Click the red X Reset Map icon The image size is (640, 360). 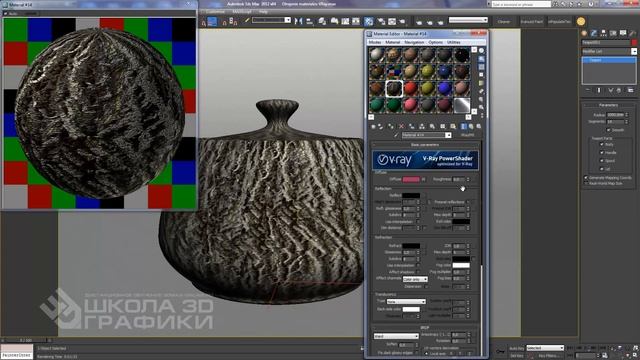pos(402,127)
